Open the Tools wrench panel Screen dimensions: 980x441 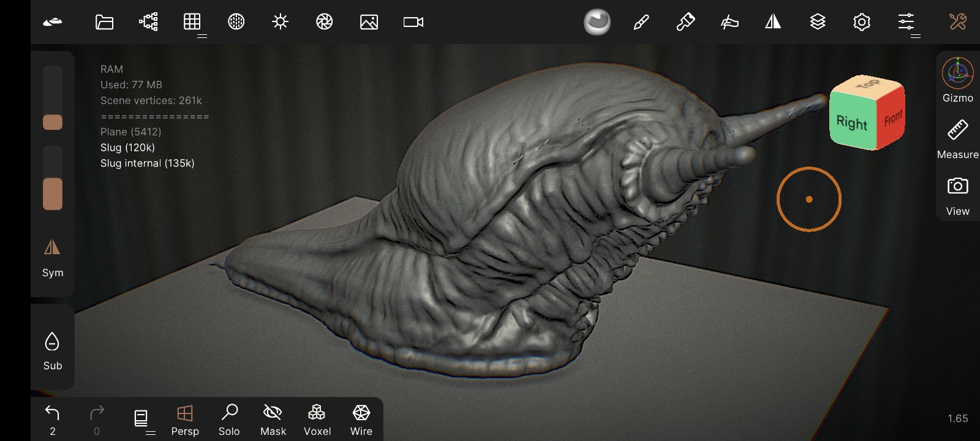pyautogui.click(x=958, y=22)
